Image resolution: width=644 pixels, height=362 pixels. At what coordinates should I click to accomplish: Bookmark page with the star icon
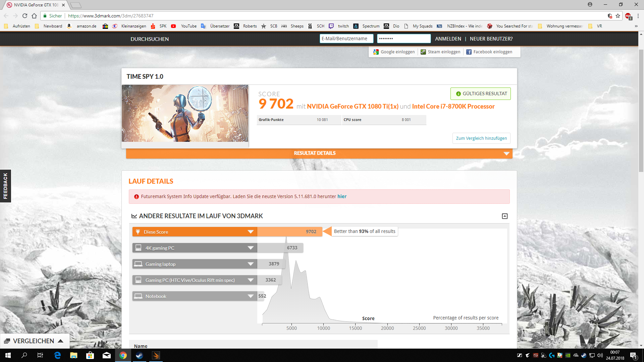coord(618,16)
